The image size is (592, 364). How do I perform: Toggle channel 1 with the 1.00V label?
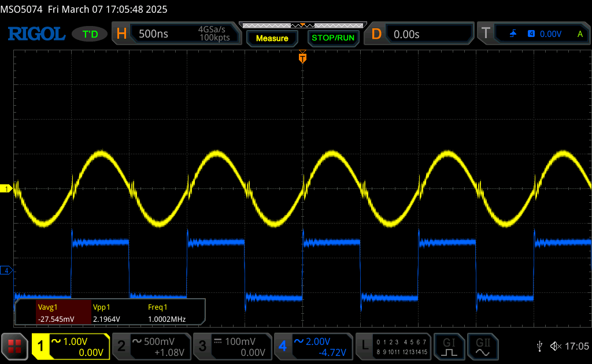tap(71, 346)
